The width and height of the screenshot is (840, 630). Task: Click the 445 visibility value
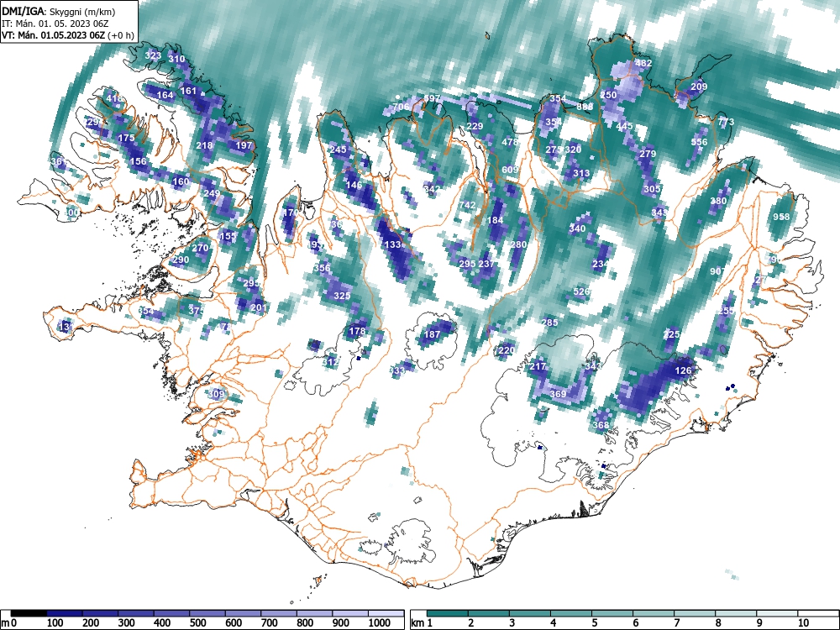(x=624, y=127)
